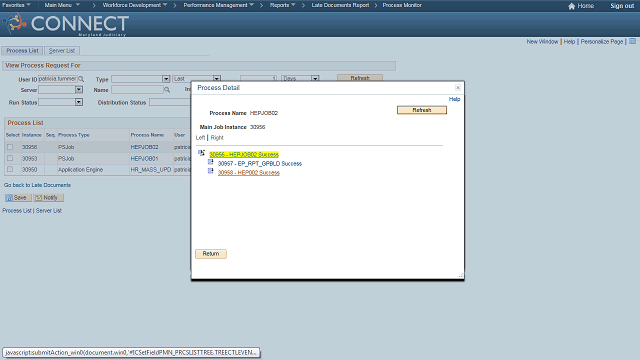Click the Save button

[x=18, y=198]
